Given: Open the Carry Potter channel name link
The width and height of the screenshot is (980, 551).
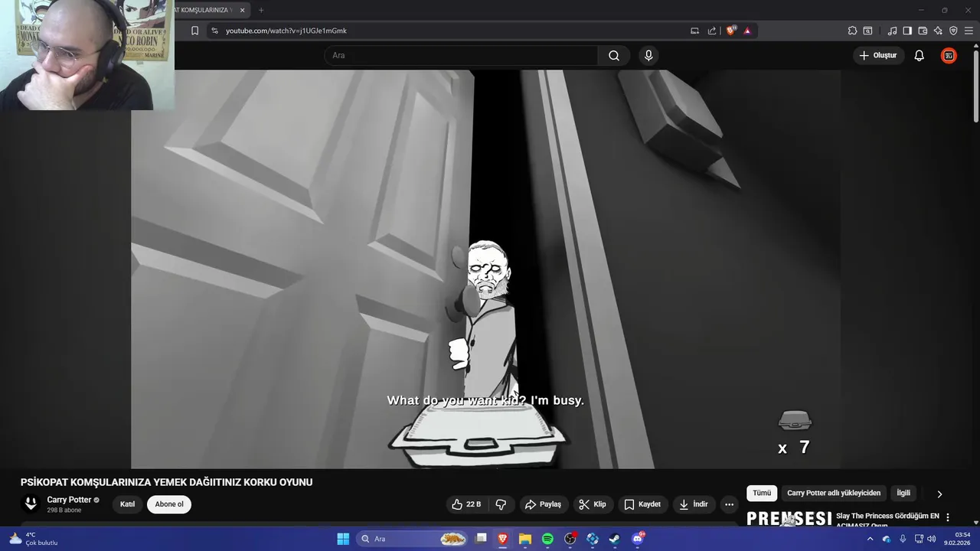Looking at the screenshot, I should point(69,500).
